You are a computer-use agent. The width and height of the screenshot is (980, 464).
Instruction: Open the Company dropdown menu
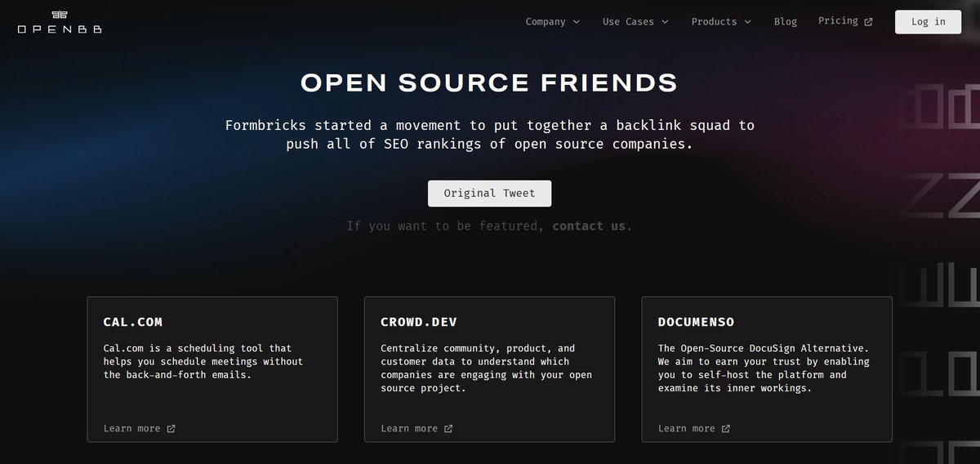click(553, 22)
